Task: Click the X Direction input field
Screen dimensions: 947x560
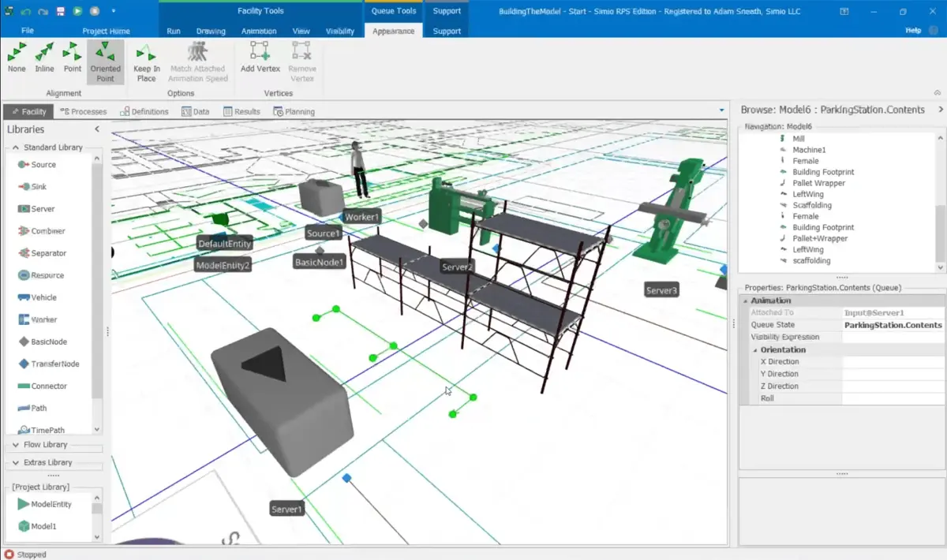Action: pyautogui.click(x=893, y=361)
